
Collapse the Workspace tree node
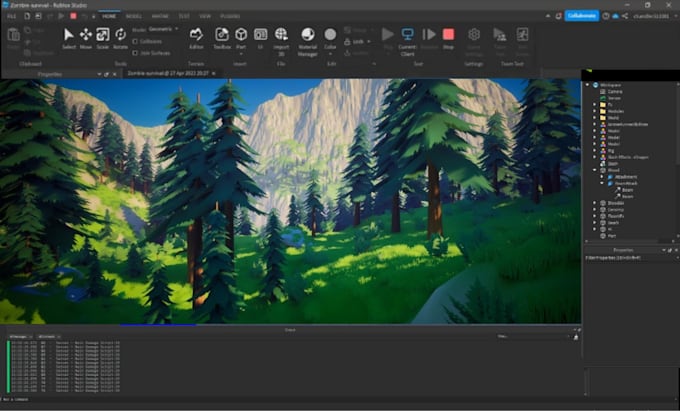[588, 85]
